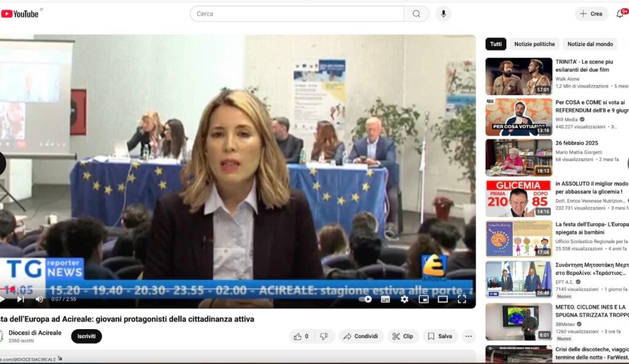
Task: Open the TRINITA' video thumbnail
Action: pyautogui.click(x=518, y=76)
